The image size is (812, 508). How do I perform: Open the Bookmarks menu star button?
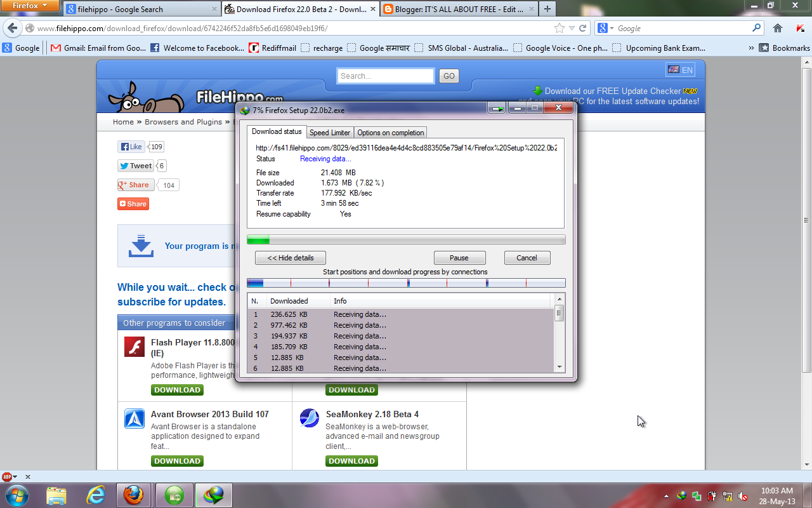(785, 48)
